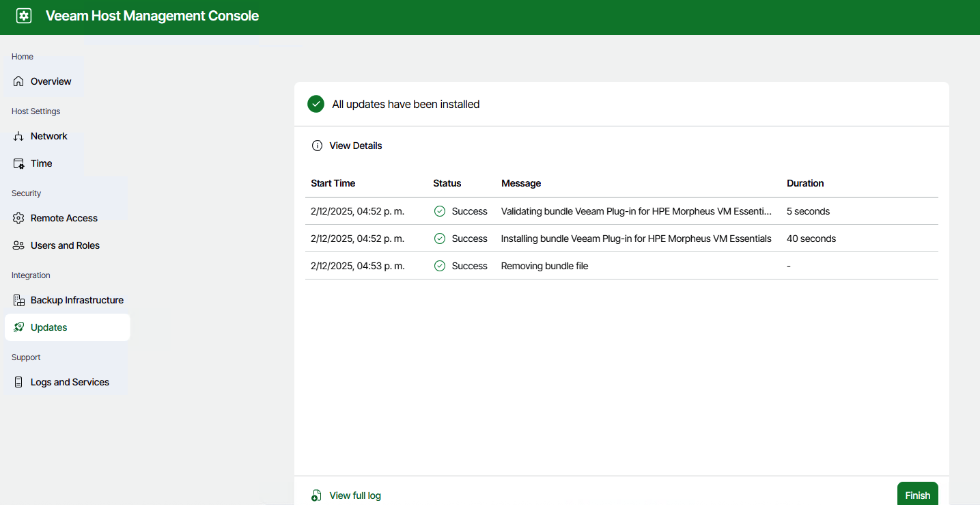Click the Updates rocket icon

18,327
